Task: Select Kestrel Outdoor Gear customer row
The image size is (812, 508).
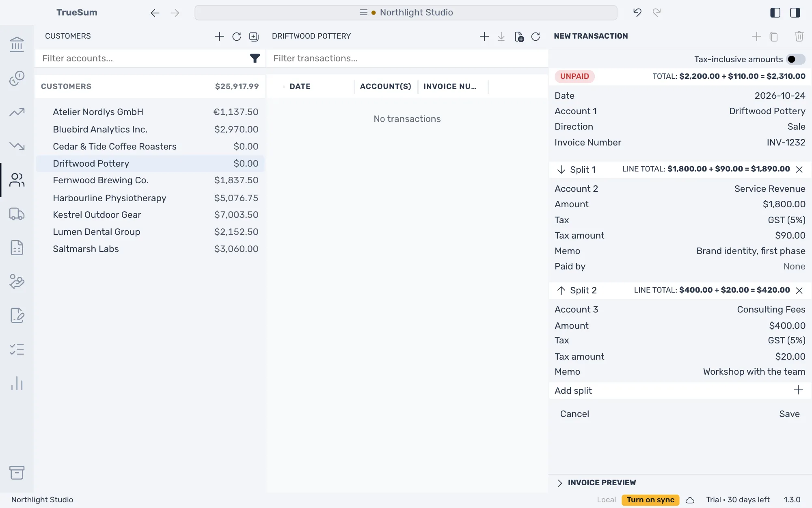Action: click(150, 215)
